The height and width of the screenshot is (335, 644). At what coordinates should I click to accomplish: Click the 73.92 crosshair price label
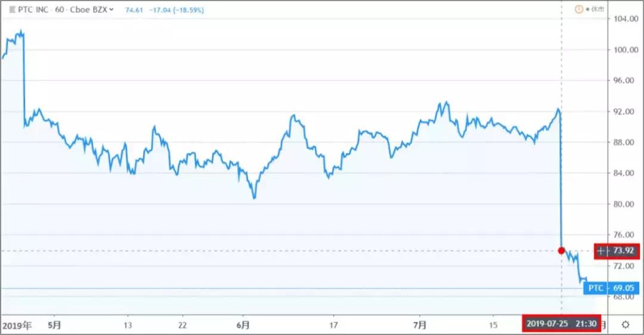click(x=623, y=251)
